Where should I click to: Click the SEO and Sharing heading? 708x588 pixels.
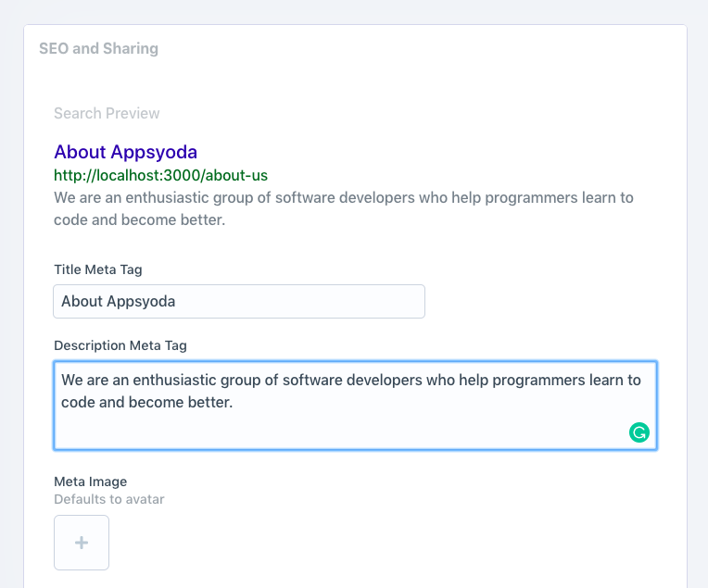tap(98, 48)
